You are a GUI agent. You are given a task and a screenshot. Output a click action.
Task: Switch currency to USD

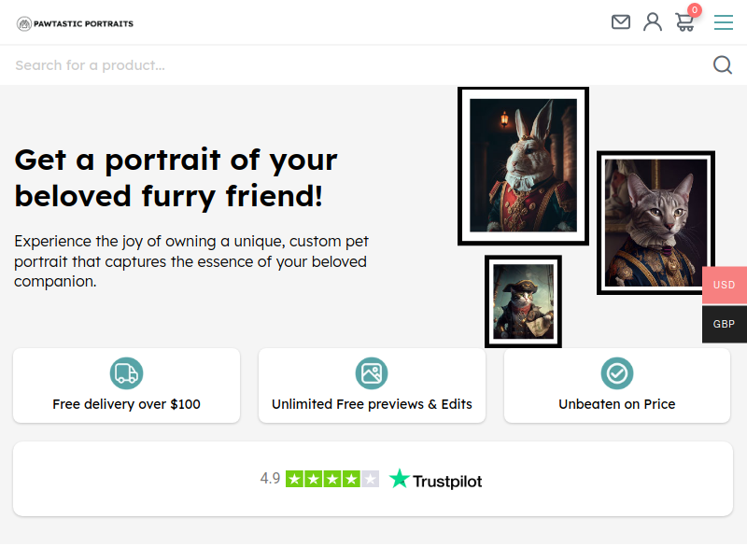pyautogui.click(x=724, y=285)
